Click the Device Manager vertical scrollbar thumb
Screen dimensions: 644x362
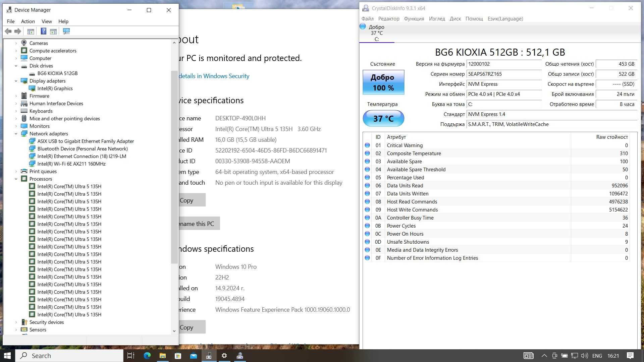174,167
